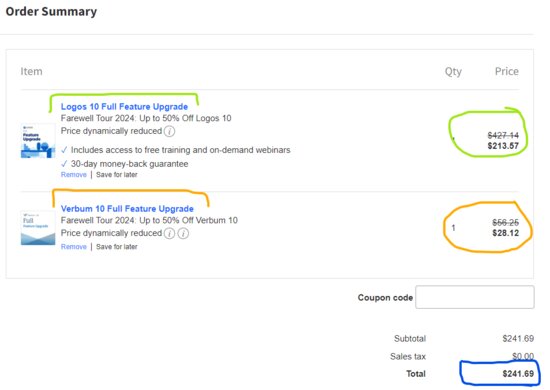The image size is (550, 390).
Task: Save Verbum 10 upgrade for later
Action: pyautogui.click(x=116, y=247)
